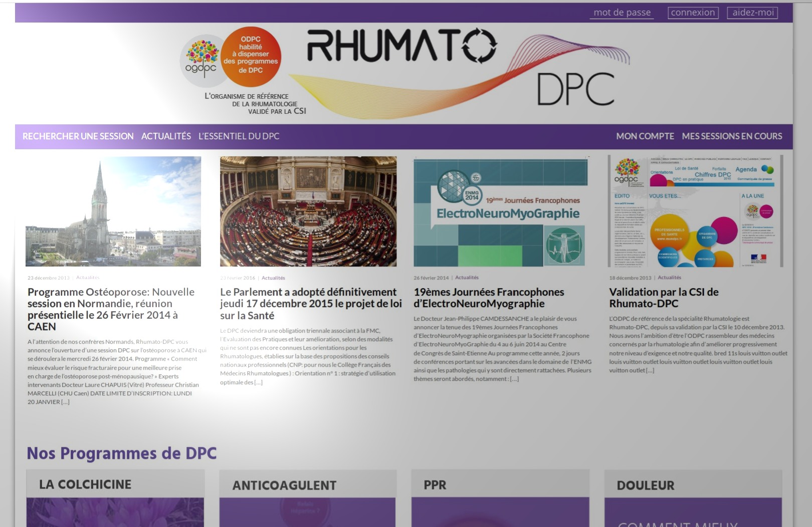The image size is (812, 527).
Task: Click the '18 décembre 2013' date text
Action: [630, 278]
